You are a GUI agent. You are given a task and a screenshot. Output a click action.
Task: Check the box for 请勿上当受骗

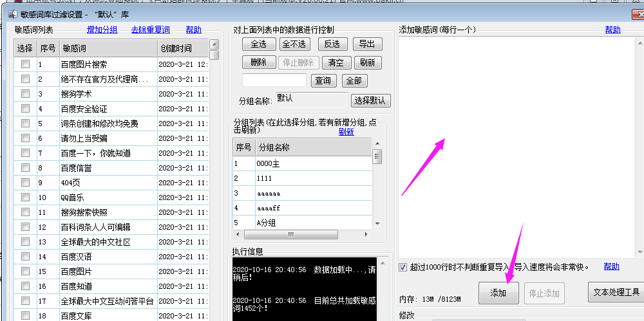(26, 138)
